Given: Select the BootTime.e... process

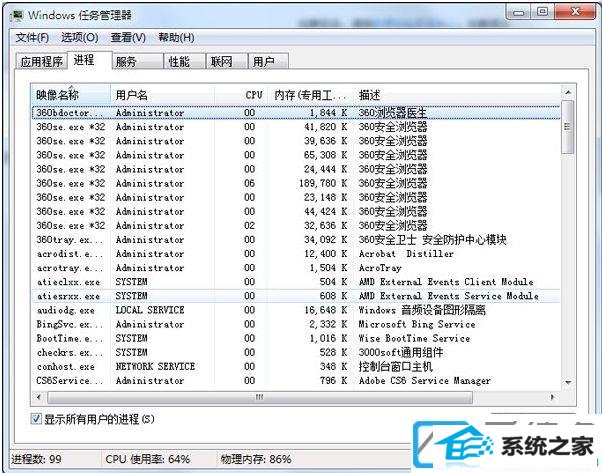Looking at the screenshot, I should [296, 338].
